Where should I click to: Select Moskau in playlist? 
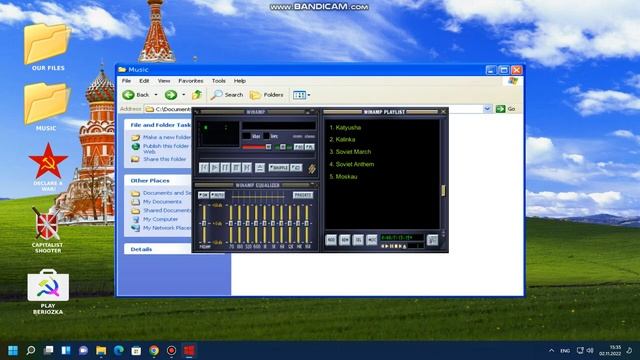tap(343, 177)
